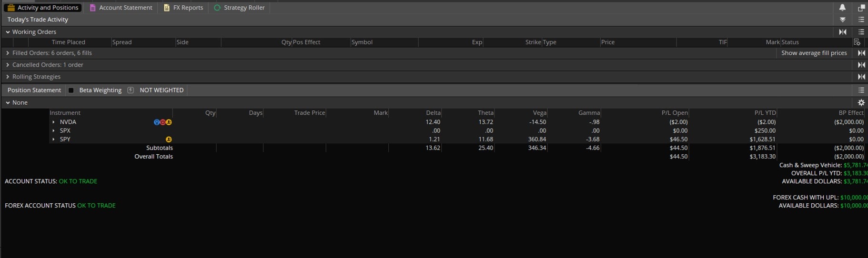Image resolution: width=868 pixels, height=258 pixels.
Task: Expand Cancelled Orders section
Action: click(x=8, y=65)
